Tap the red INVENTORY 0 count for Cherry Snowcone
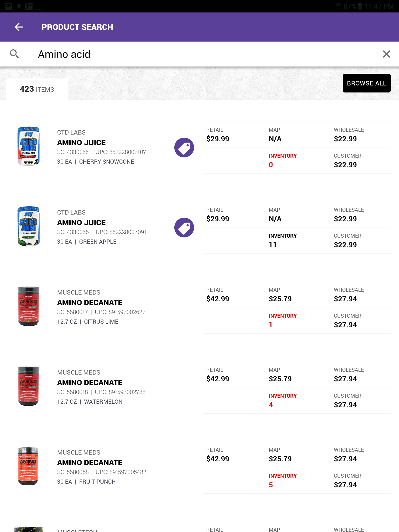Image resolution: width=399 pixels, height=532 pixels. (x=271, y=165)
